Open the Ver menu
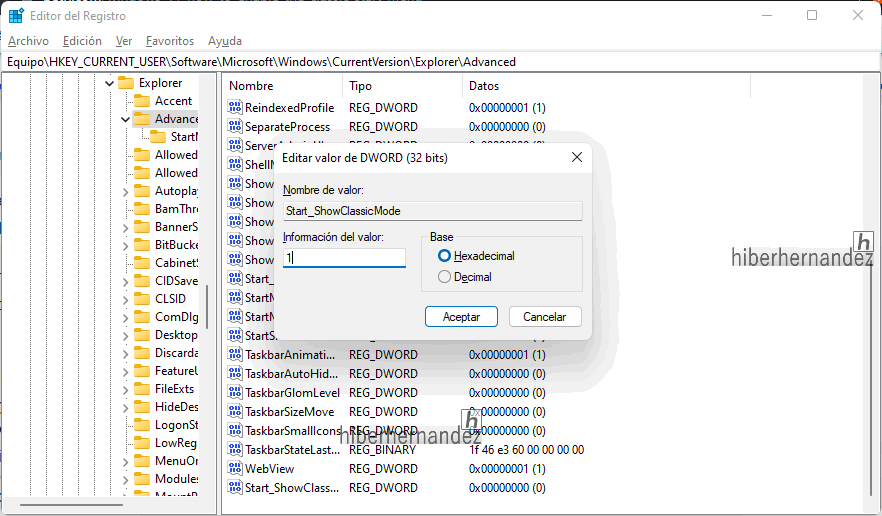 point(124,41)
